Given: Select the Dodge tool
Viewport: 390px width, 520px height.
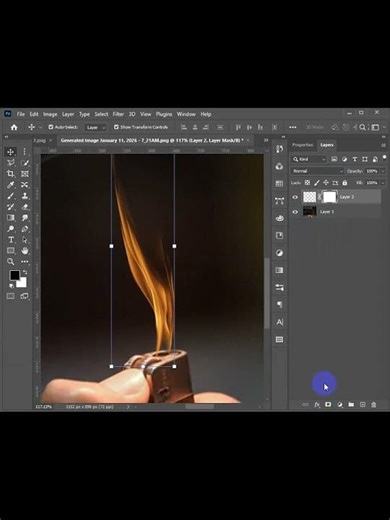Looking at the screenshot, I should coord(11,229).
